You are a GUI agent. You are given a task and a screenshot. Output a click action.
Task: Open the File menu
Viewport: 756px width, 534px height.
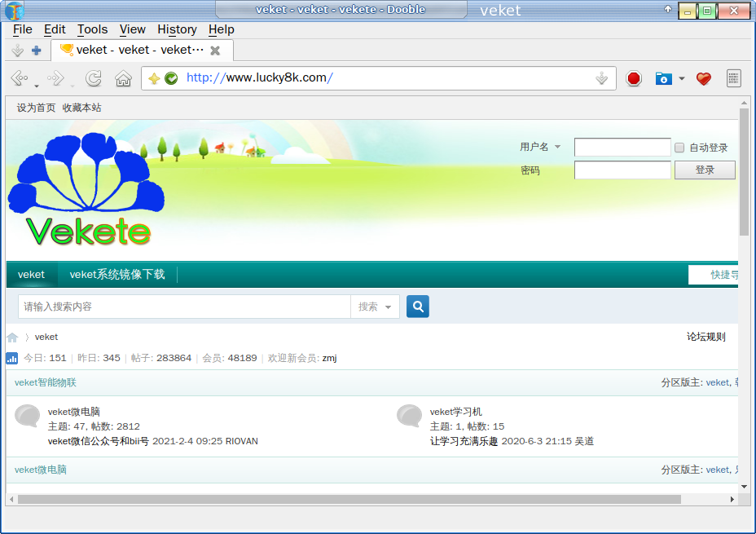[x=22, y=29]
